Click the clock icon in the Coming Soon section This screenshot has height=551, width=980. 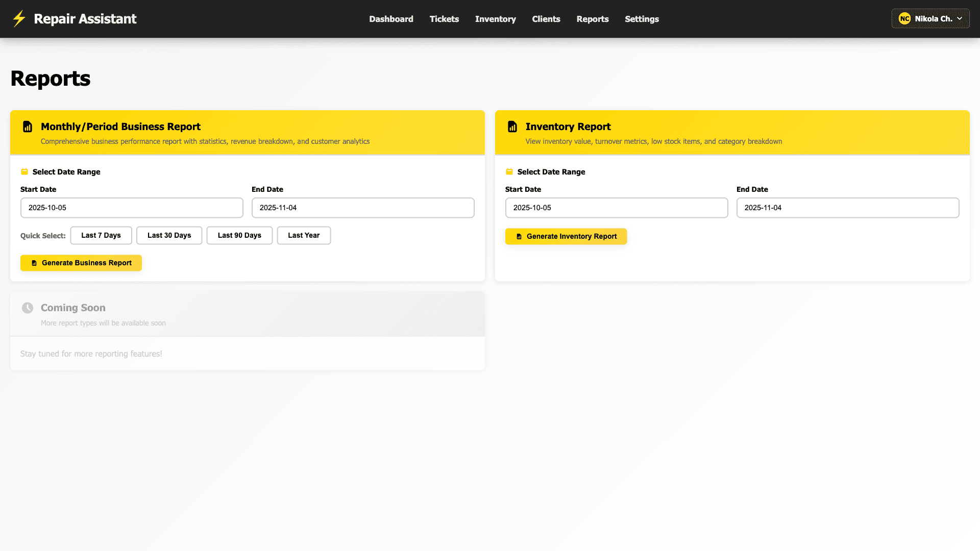coord(27,308)
